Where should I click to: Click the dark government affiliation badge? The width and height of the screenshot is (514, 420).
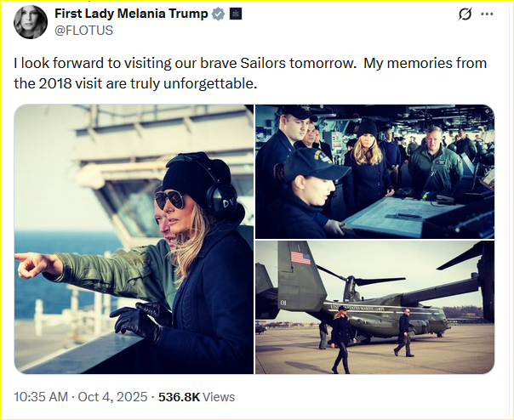pos(236,14)
